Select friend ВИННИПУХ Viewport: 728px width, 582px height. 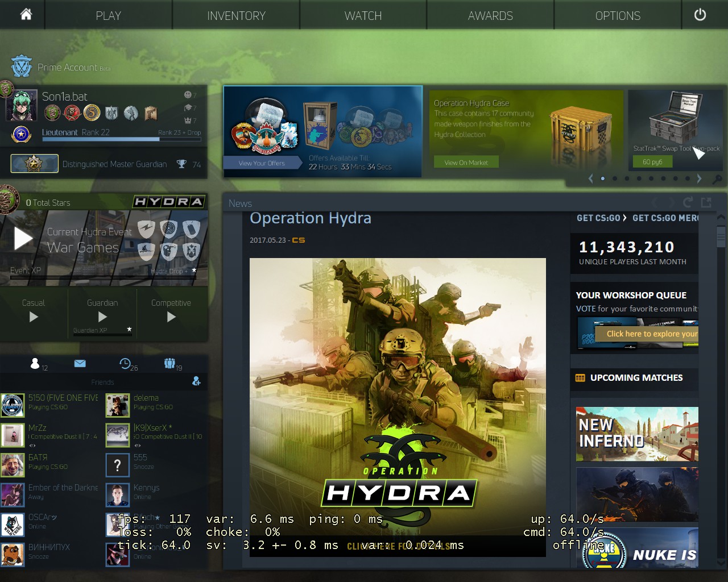coord(49,554)
